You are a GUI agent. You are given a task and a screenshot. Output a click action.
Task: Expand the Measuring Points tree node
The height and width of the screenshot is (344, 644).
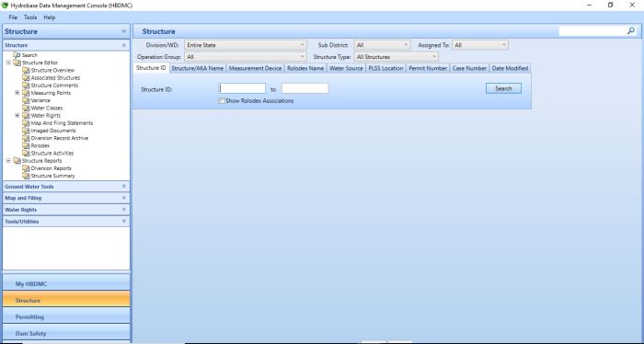(x=17, y=93)
